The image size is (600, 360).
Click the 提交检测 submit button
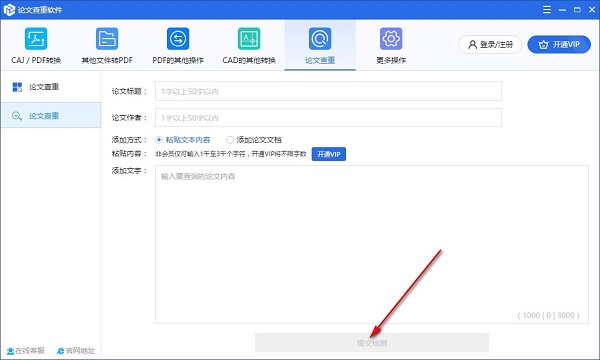click(372, 342)
